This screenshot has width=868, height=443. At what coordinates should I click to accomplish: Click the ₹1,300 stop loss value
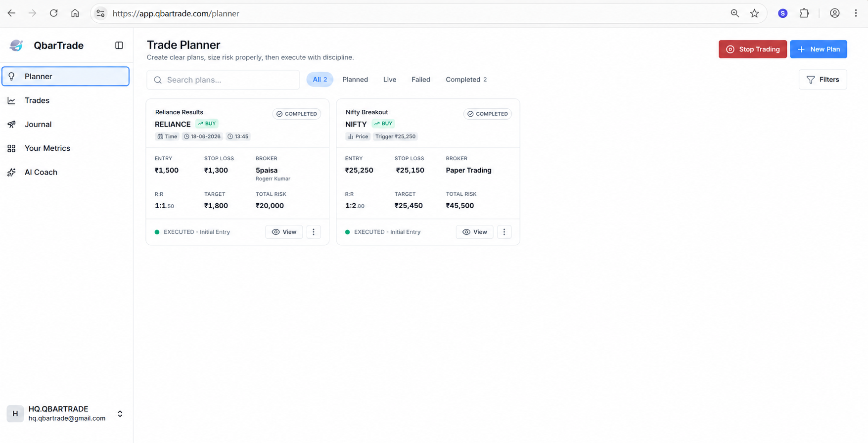(216, 170)
